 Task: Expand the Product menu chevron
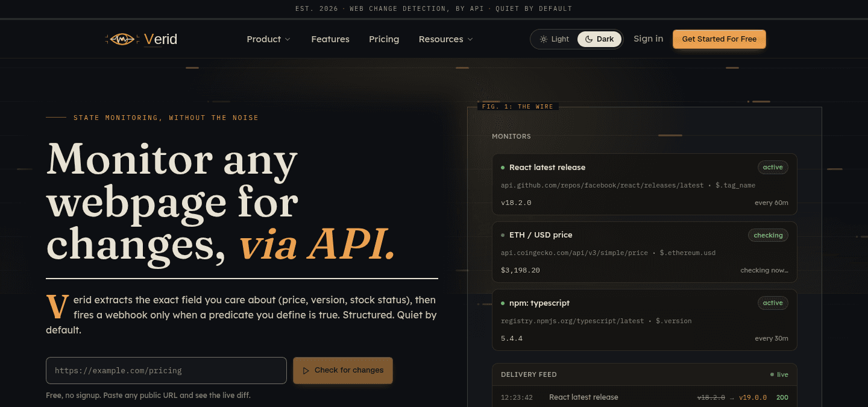tap(288, 39)
